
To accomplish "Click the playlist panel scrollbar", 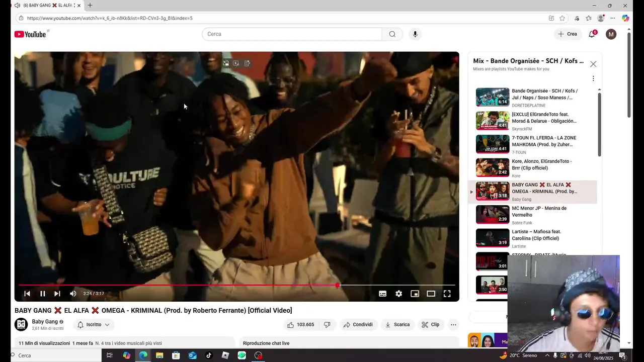I will [599, 124].
